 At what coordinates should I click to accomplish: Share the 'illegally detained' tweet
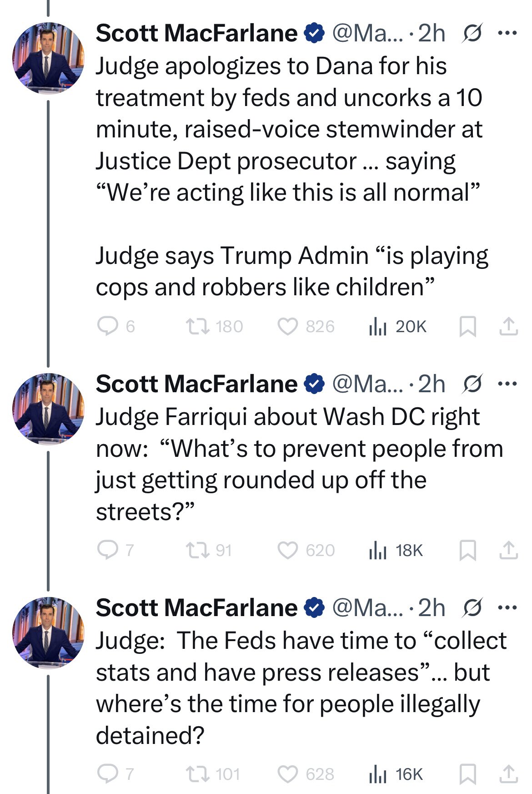508,774
